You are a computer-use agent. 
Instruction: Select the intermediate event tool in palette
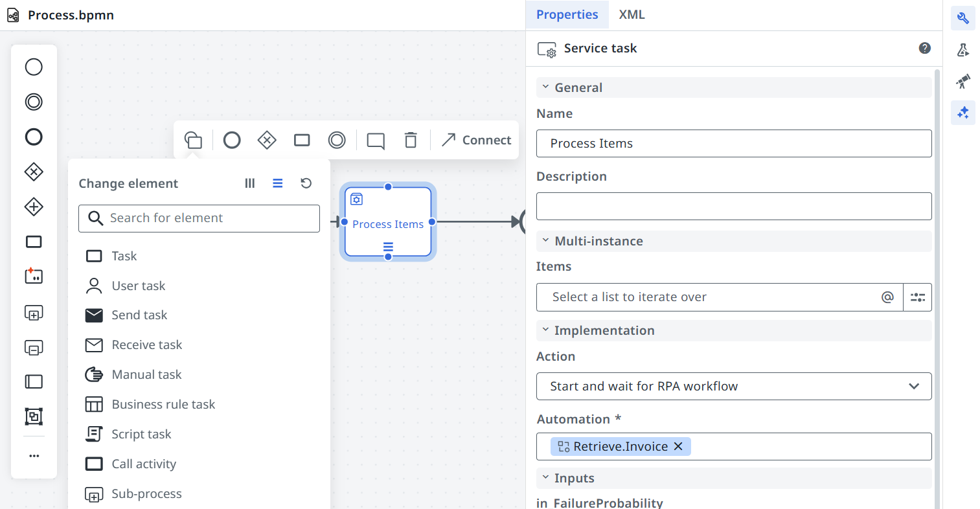click(34, 102)
